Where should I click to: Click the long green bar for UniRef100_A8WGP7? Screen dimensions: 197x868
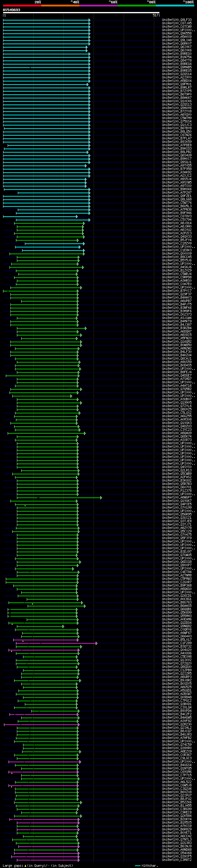point(59,497)
